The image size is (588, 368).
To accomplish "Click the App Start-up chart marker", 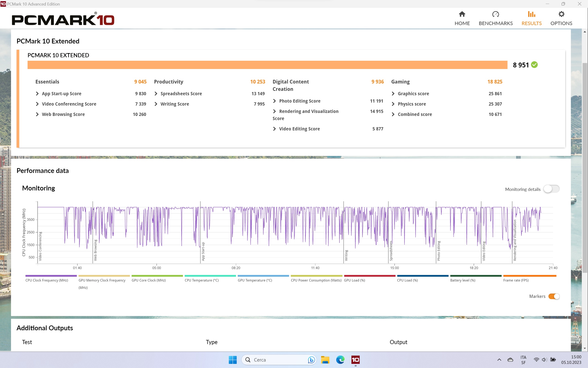I will 203,252.
